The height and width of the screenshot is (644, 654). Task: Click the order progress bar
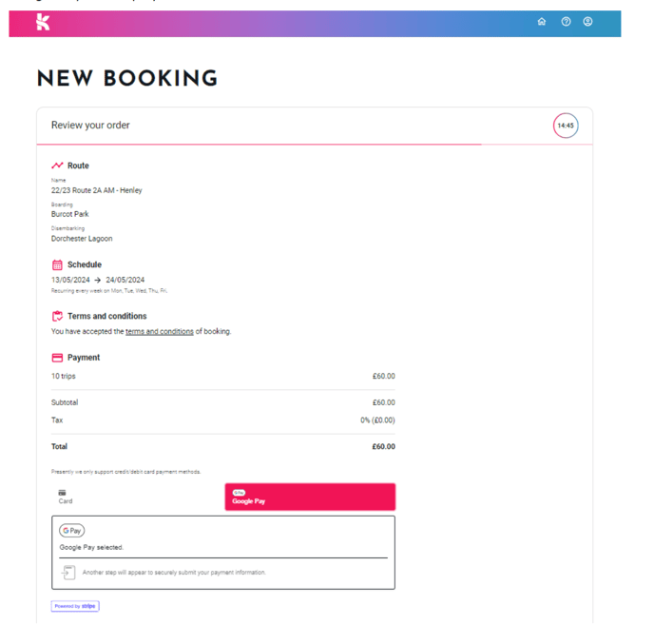315,145
